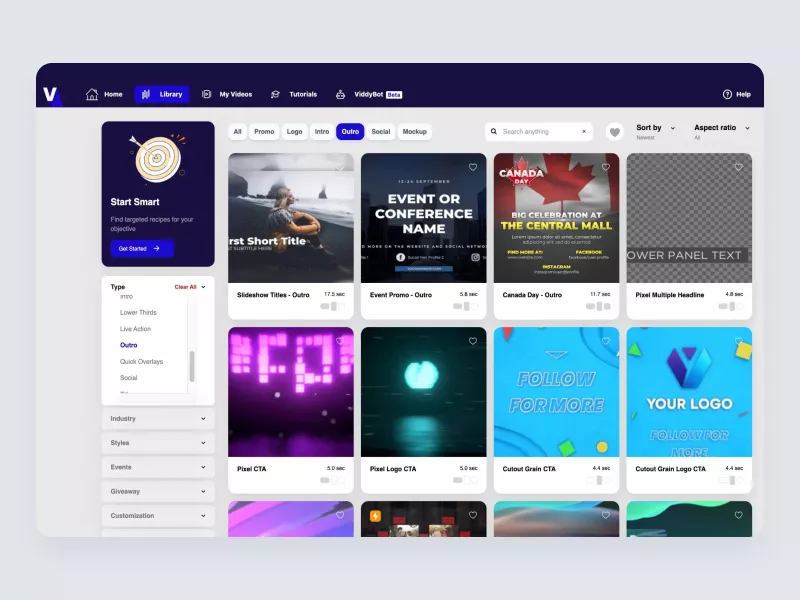Open the Pixel Logo CTA thumbnail

423,392
